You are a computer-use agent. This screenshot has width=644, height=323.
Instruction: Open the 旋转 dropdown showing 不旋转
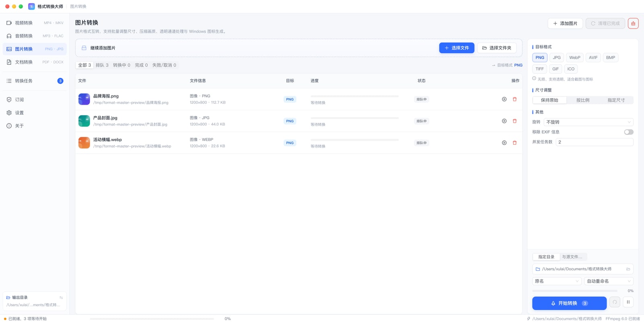[x=588, y=122]
